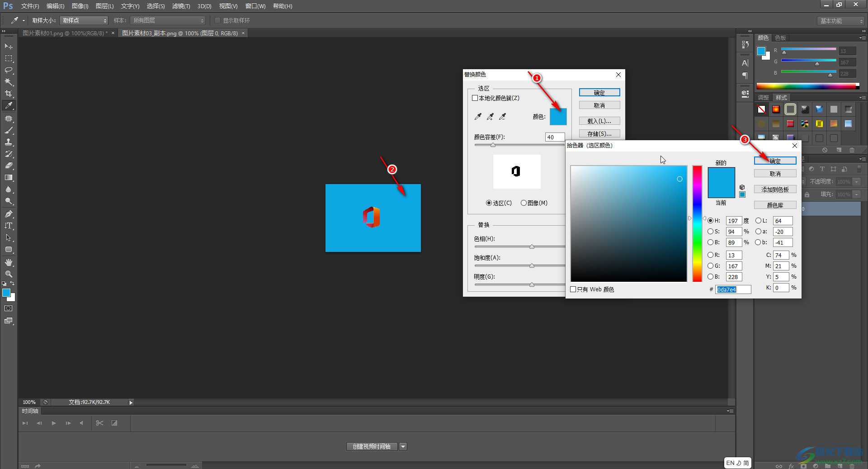The height and width of the screenshot is (469, 868).
Task: Click the eyedropper sampler in Replace Color dialog
Action: point(478,117)
